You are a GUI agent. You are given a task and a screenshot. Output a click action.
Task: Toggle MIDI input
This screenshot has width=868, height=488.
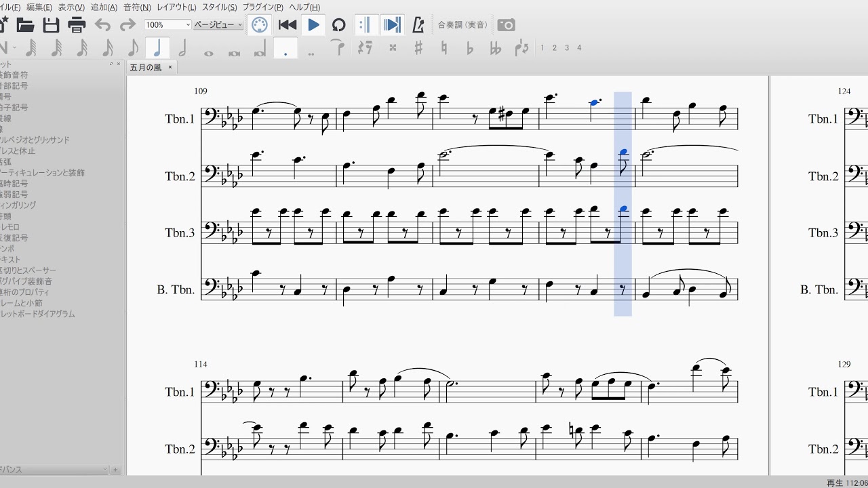tap(259, 25)
